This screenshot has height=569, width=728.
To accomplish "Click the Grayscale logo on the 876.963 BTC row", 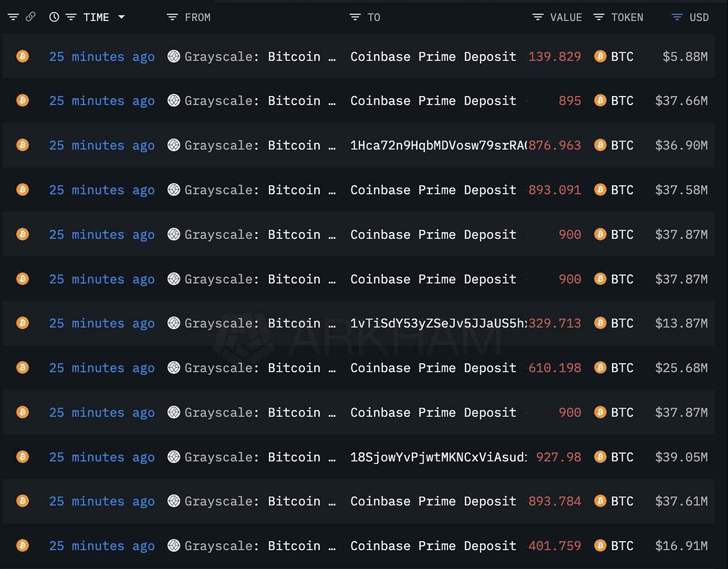I will 174,145.
